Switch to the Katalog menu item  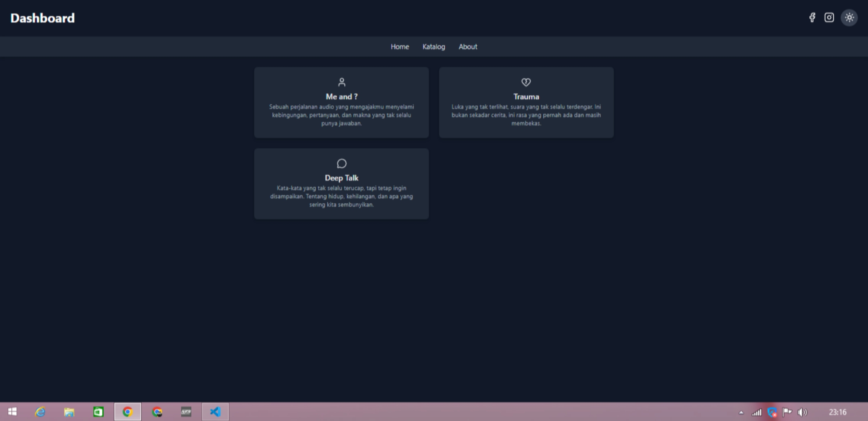tap(434, 47)
